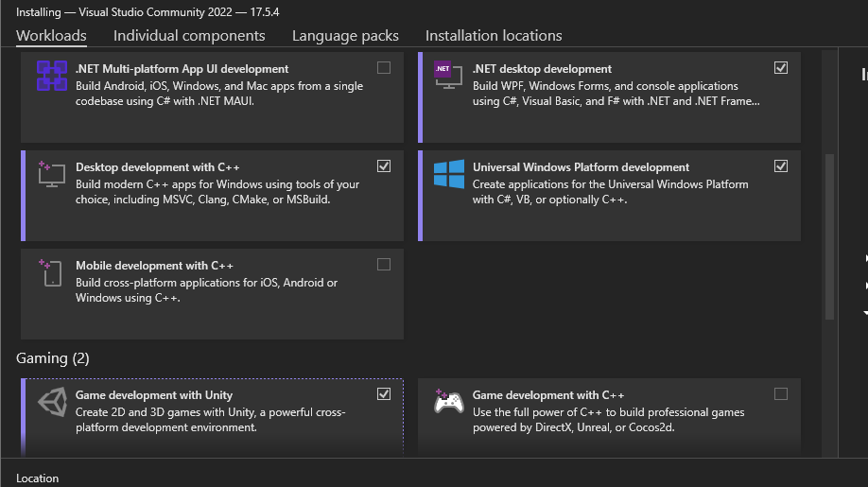Screen dimensions: 868x487
Task: Click the Gaming (2) section heading
Action: tap(53, 358)
